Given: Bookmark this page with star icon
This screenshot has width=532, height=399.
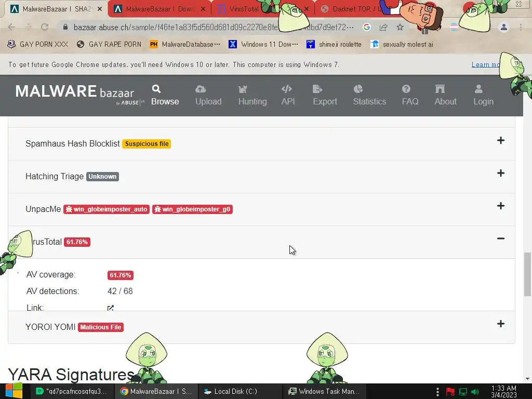Looking at the screenshot, I should click(400, 27).
